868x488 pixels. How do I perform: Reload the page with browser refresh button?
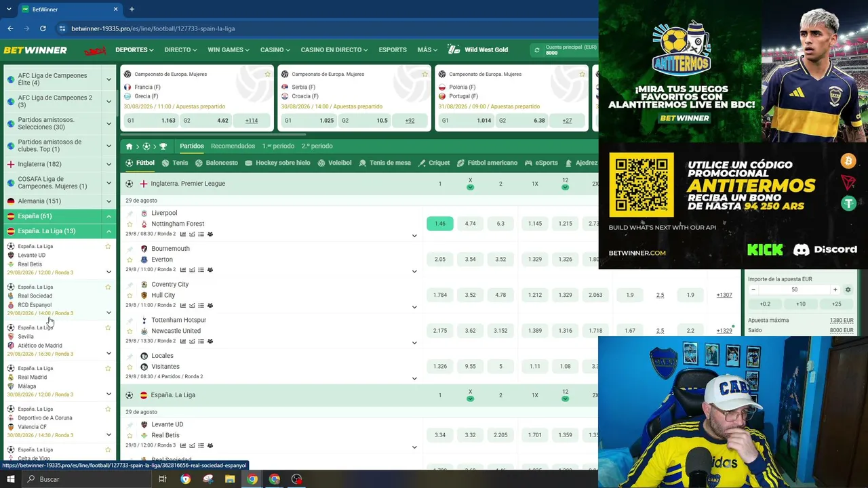[x=43, y=28]
